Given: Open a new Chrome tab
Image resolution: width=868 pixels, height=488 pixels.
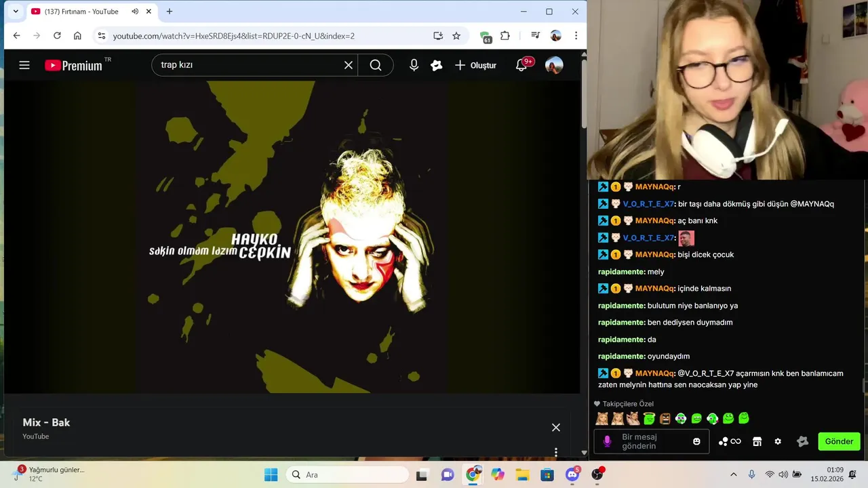Looking at the screenshot, I should [x=170, y=12].
